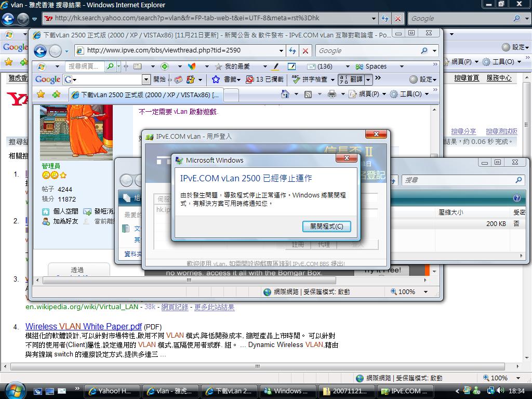
Task: Refresh the ipve.com page in front IE window
Action: 292,51
